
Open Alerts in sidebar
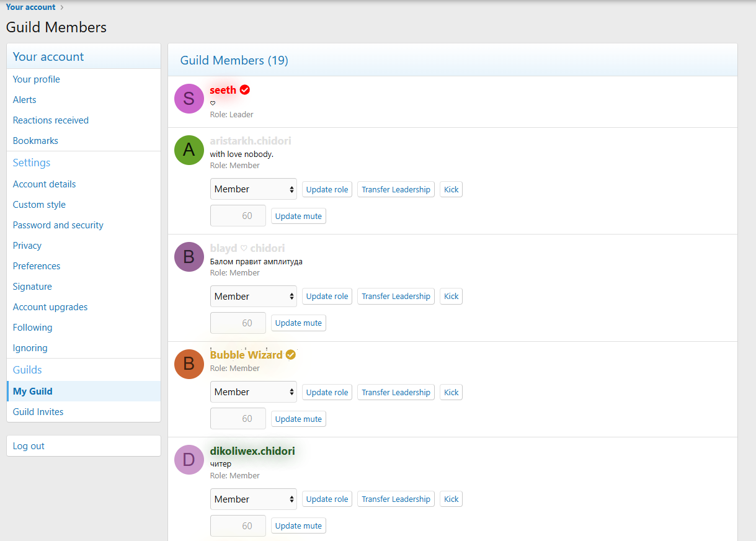pyautogui.click(x=84, y=100)
